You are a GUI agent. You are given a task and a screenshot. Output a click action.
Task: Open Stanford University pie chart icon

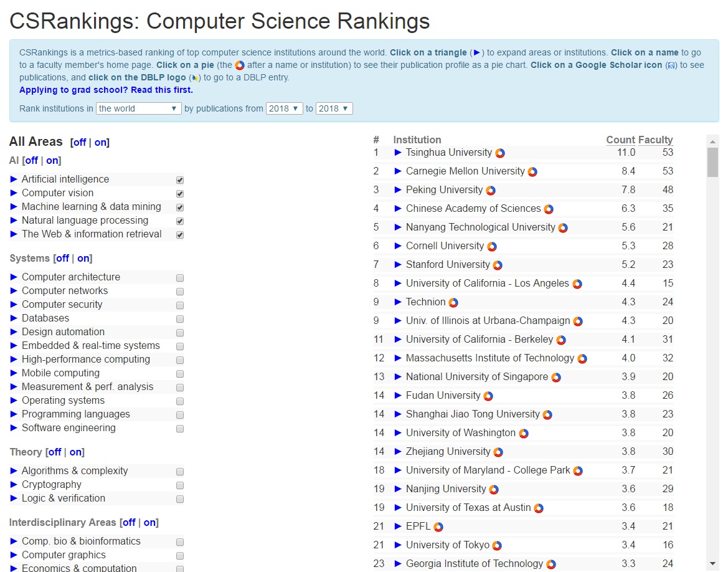pos(498,265)
